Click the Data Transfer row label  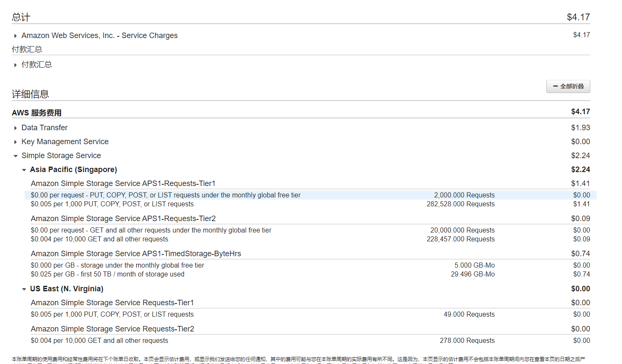[44, 128]
